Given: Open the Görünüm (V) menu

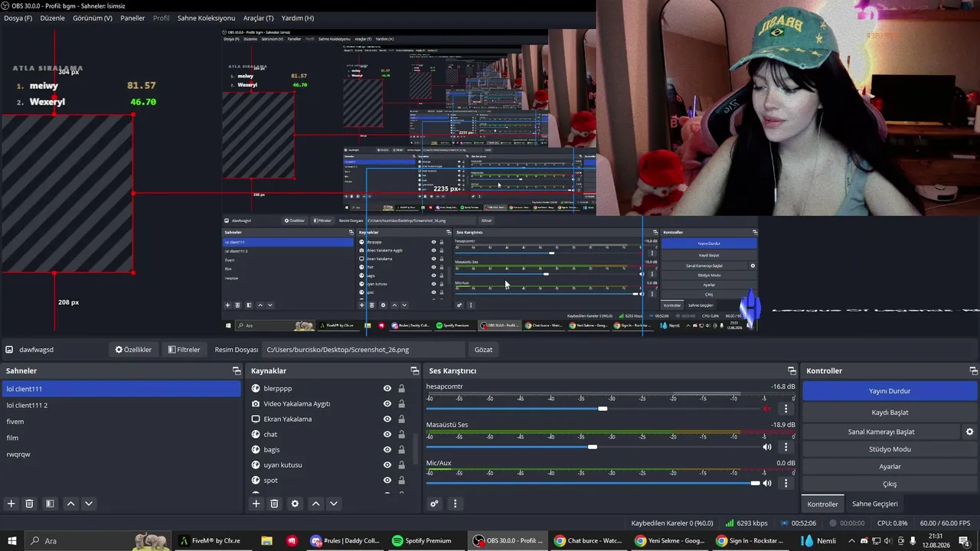Looking at the screenshot, I should 93,18.
